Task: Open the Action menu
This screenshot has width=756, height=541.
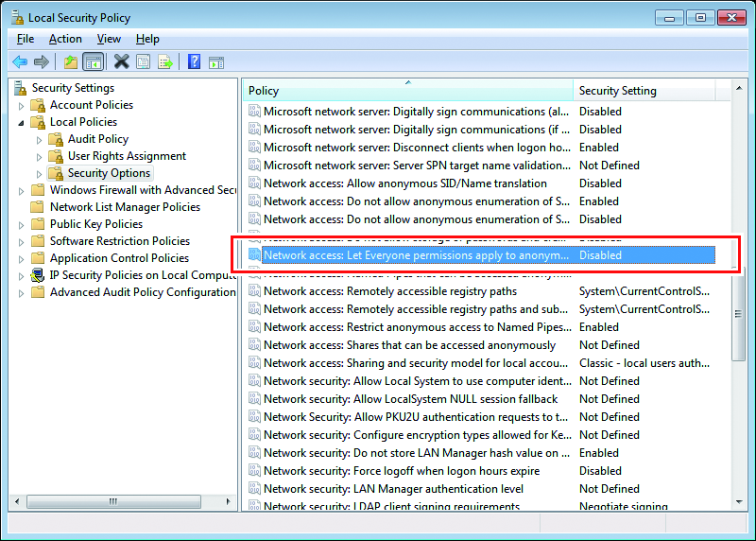Action: tap(65, 39)
